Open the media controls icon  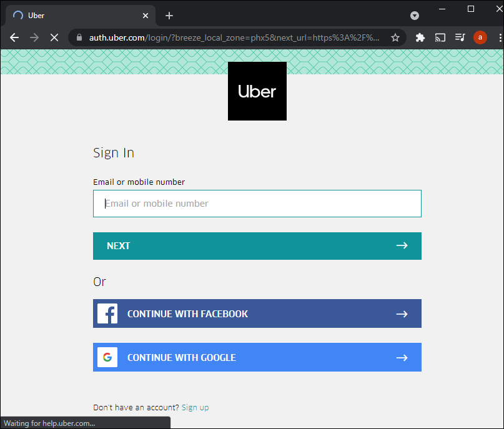click(x=460, y=37)
